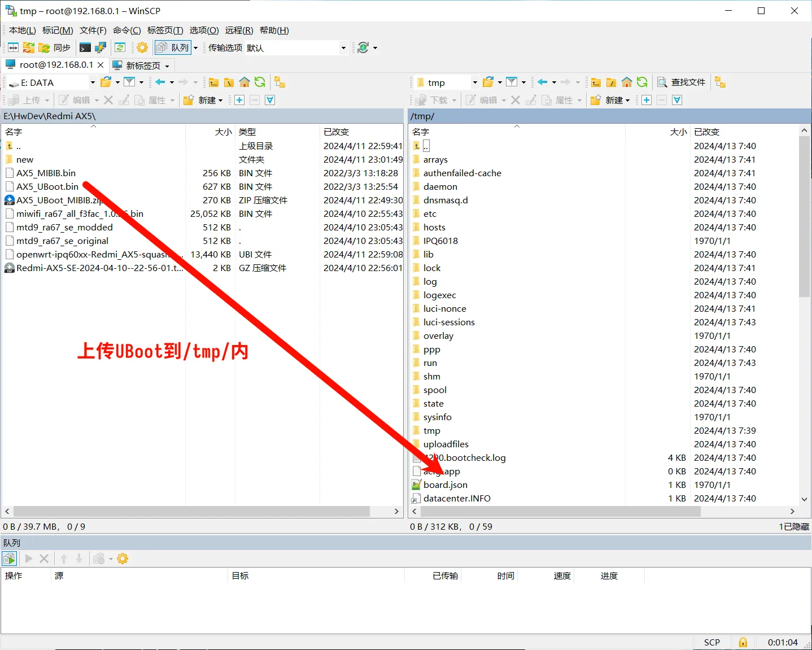
Task: Click remote panel open directory folder icon
Action: tap(488, 82)
